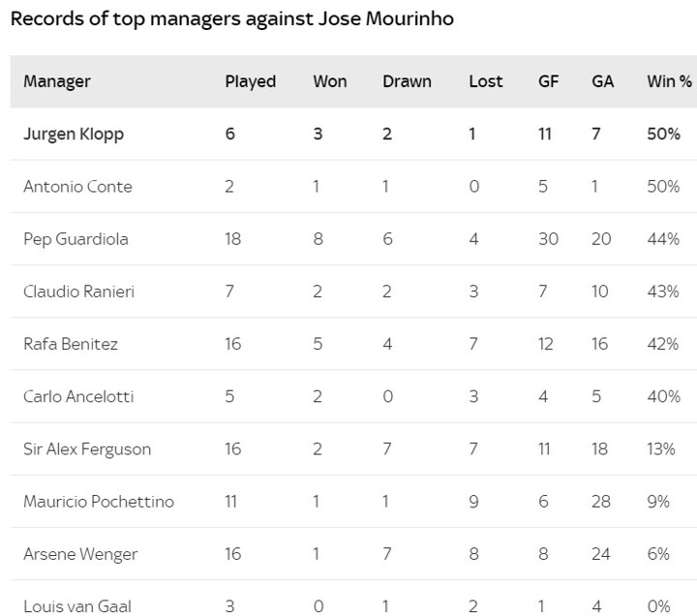Click the Manager column header
The height and width of the screenshot is (616, 697).
pyautogui.click(x=57, y=81)
